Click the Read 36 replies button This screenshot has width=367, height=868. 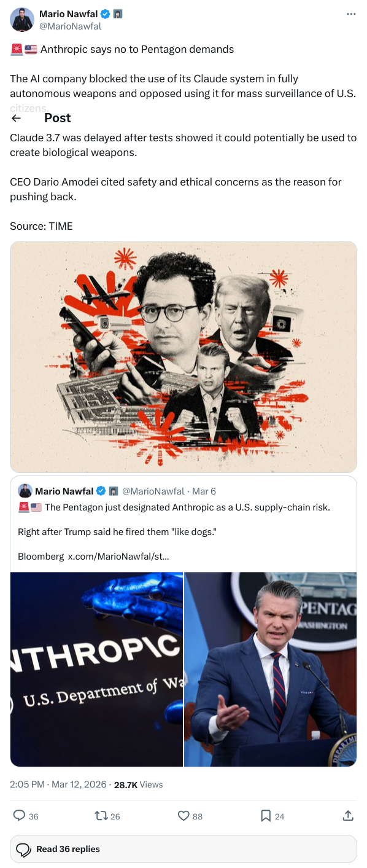(183, 849)
